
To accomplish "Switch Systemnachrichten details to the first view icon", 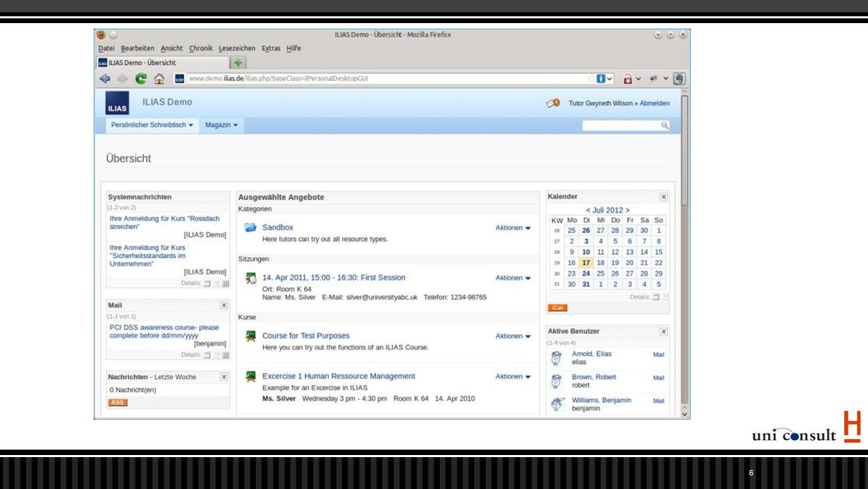I will pos(208,283).
